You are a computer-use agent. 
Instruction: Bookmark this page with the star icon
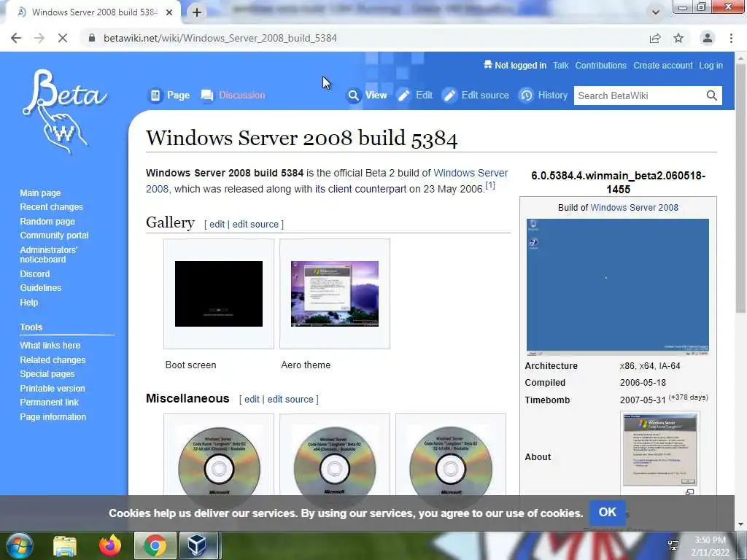[678, 38]
